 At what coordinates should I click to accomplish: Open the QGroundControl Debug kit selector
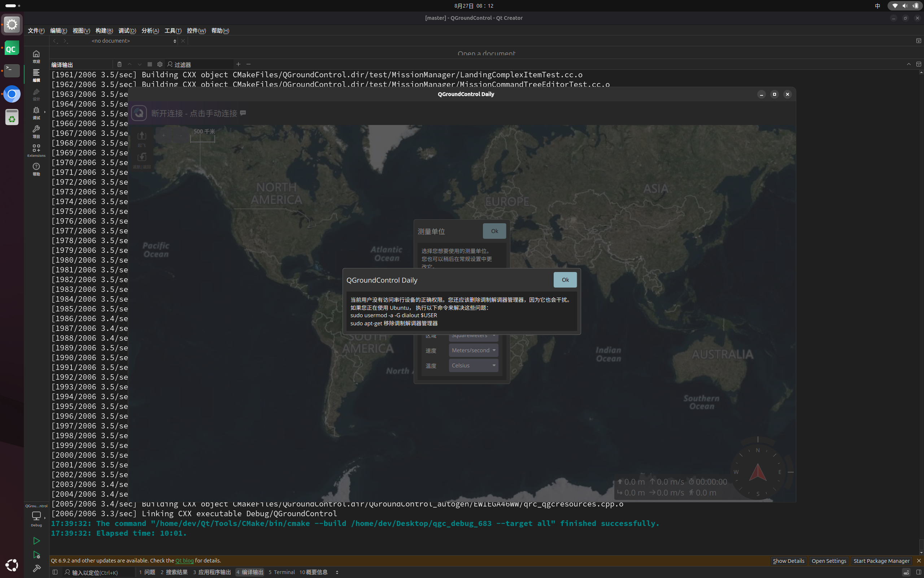[36, 515]
